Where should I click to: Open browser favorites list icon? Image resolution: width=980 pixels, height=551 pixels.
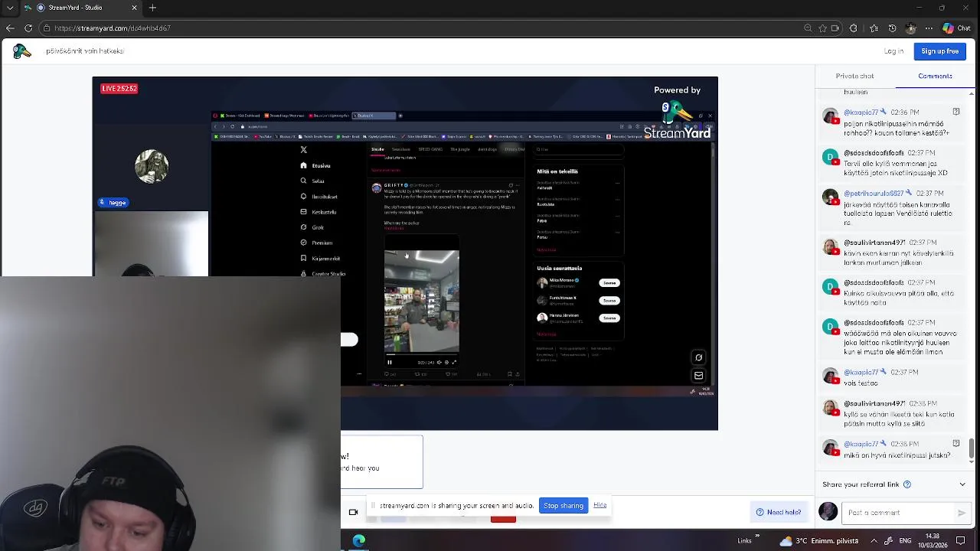(874, 28)
